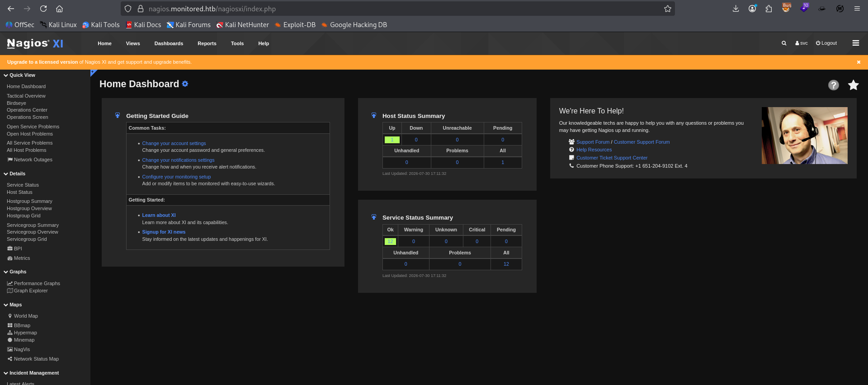
Task: Pin the Service Status Summary dashlet
Action: click(374, 217)
